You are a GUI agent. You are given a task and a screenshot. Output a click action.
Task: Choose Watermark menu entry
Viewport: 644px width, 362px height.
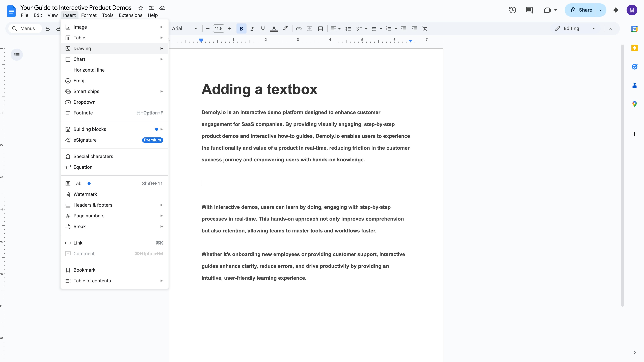[114, 194]
